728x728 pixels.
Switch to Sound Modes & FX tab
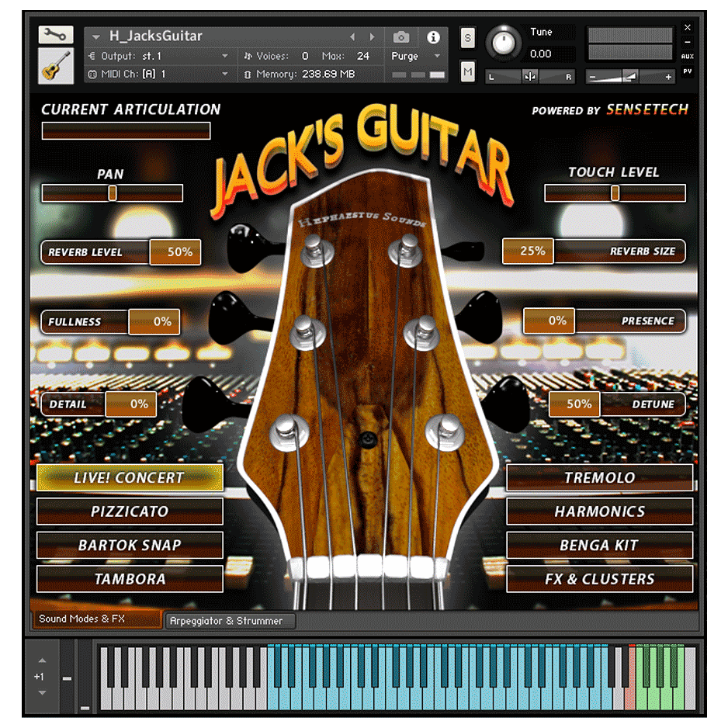coord(96,619)
